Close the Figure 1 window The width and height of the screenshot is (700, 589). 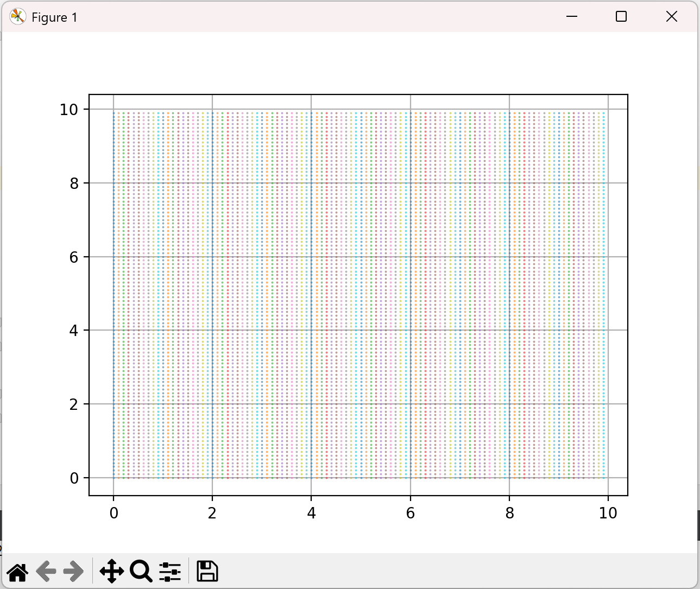coord(672,17)
